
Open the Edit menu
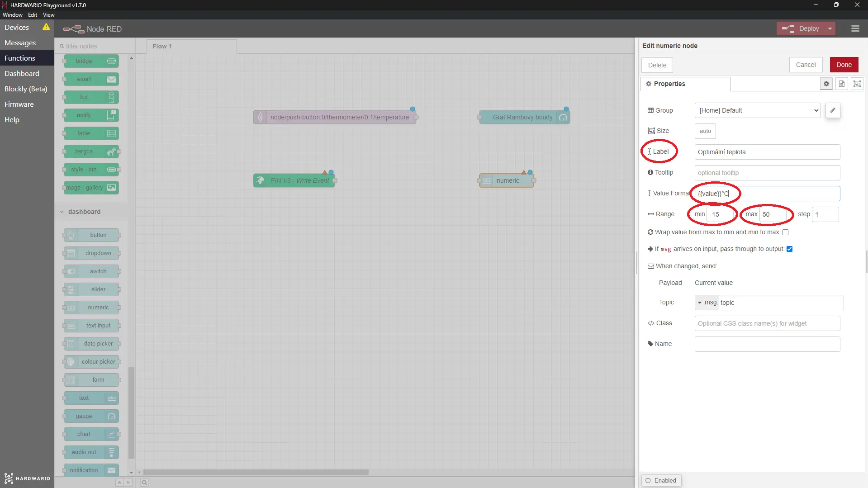(x=33, y=15)
